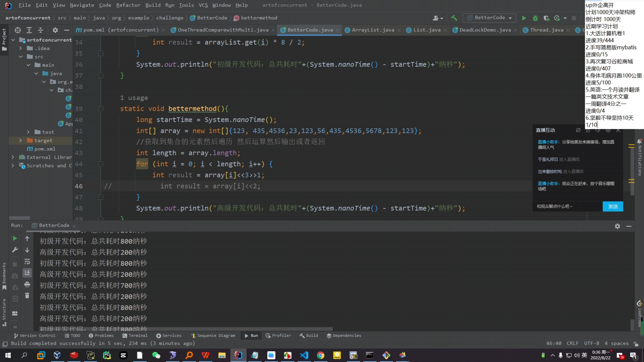Image resolution: width=644 pixels, height=362 pixels.
Task: Hide the Project panel with minus icon
Action: pyautogui.click(x=67, y=30)
